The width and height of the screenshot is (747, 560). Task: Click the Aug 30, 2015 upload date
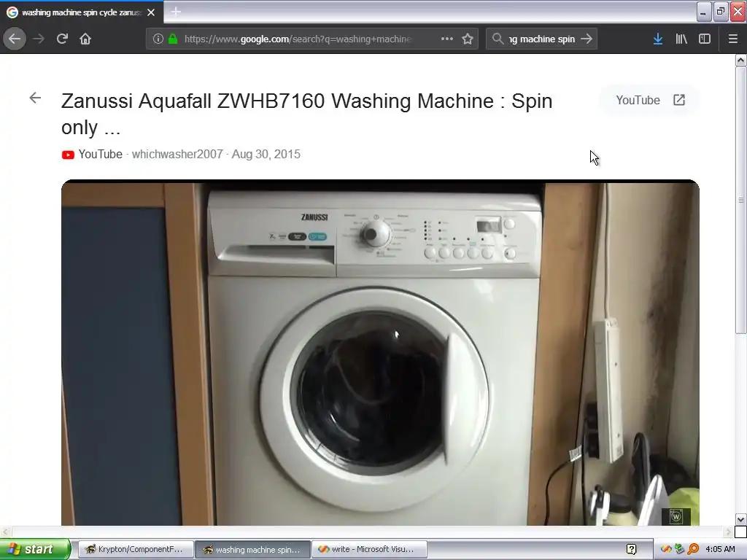(x=266, y=155)
